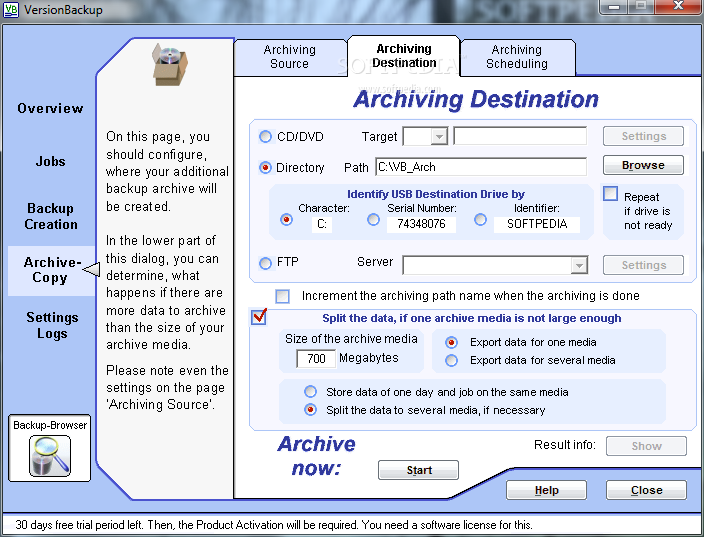
Task: Click the trial period status bar message
Action: tap(274, 524)
